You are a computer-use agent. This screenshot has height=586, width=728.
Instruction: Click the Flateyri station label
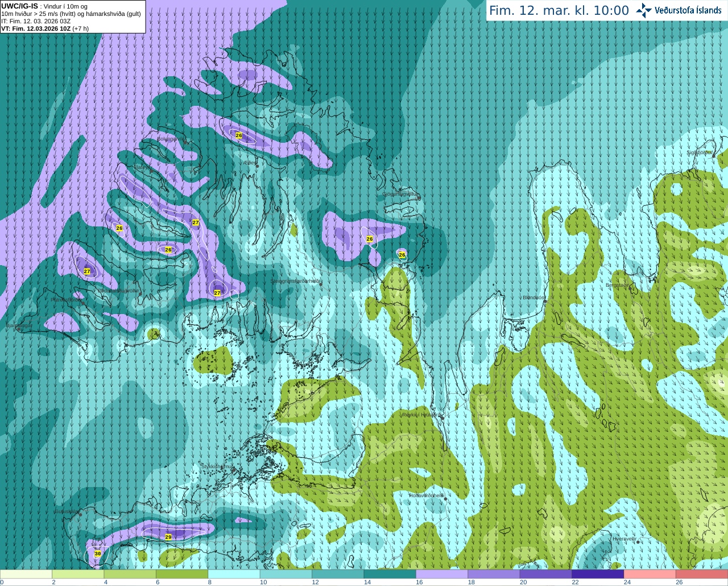143,167
